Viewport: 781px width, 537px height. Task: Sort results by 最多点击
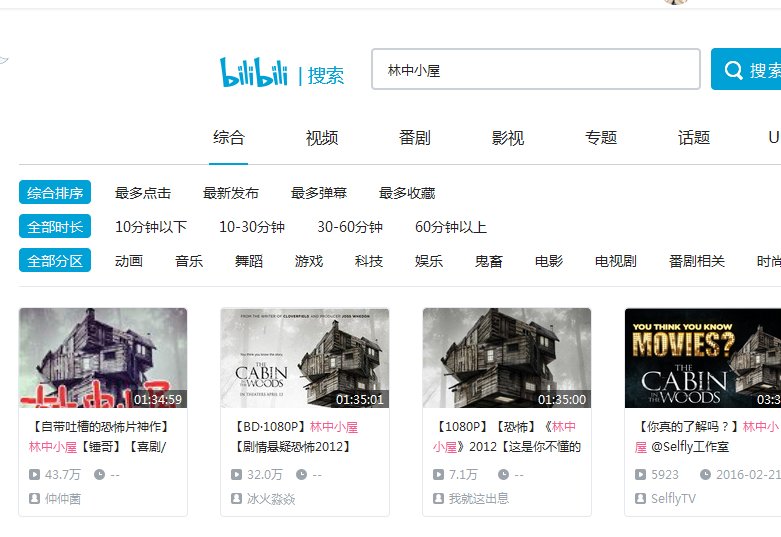point(143,193)
